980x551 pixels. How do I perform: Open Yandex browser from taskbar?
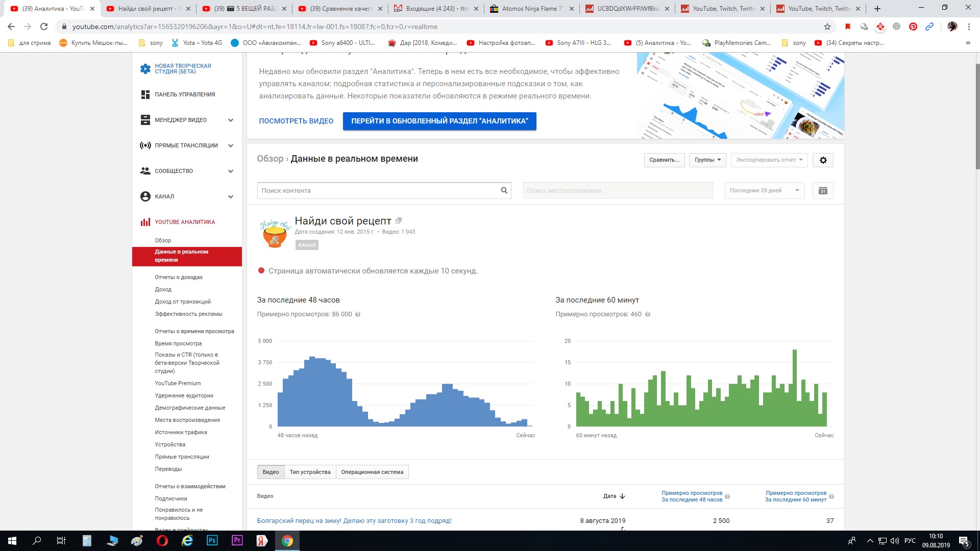(x=262, y=541)
